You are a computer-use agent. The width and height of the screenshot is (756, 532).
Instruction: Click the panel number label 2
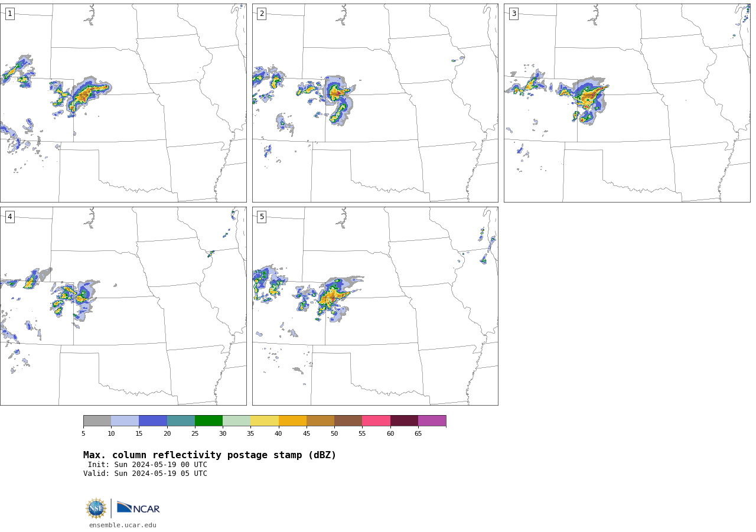pos(262,14)
